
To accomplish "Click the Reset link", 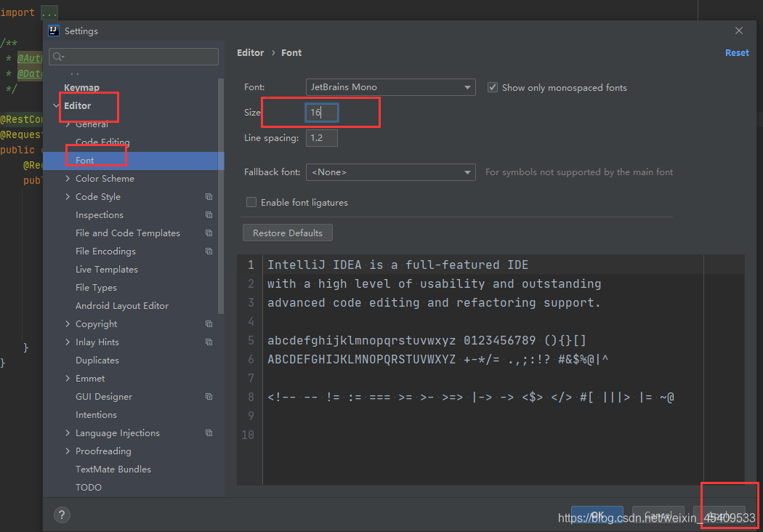I will [x=737, y=52].
